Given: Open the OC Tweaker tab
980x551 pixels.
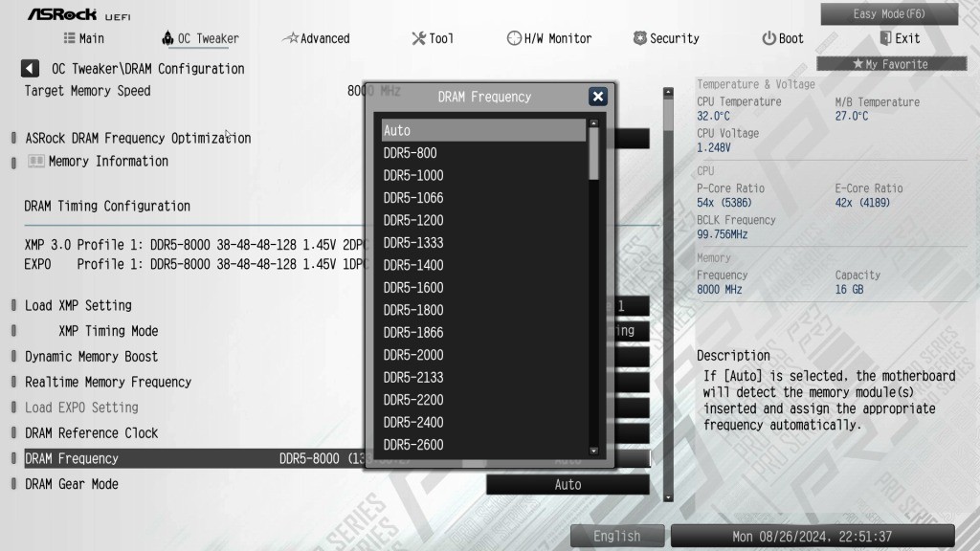Looking at the screenshot, I should click(x=201, y=38).
